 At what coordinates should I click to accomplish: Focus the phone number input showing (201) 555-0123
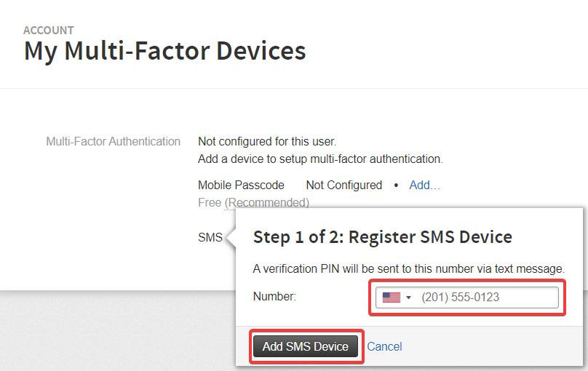pyautogui.click(x=467, y=298)
